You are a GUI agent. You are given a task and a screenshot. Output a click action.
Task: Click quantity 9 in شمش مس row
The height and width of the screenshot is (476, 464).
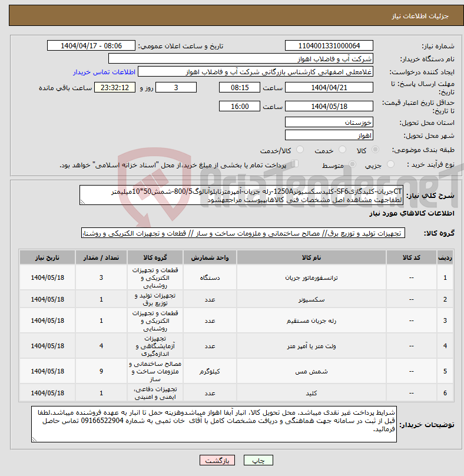pos(101,371)
